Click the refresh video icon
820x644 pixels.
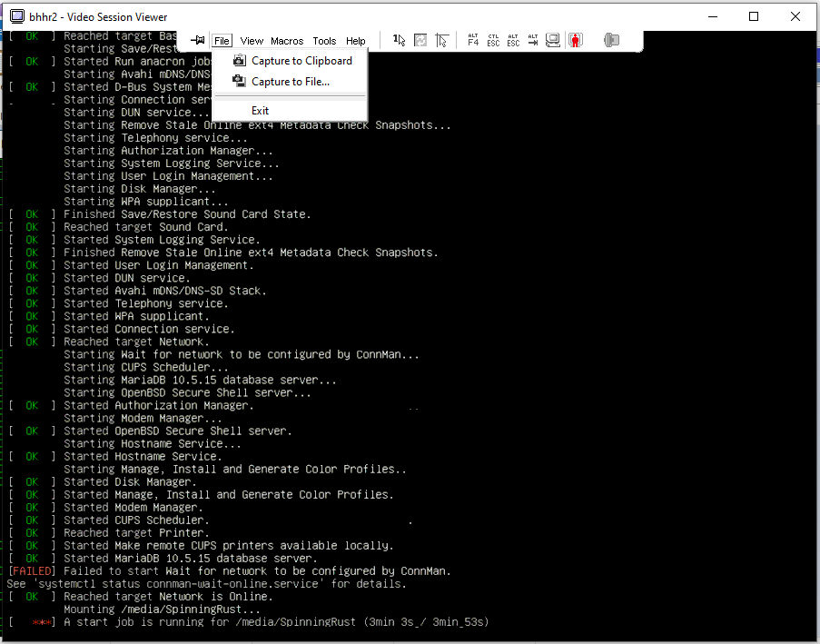(420, 40)
